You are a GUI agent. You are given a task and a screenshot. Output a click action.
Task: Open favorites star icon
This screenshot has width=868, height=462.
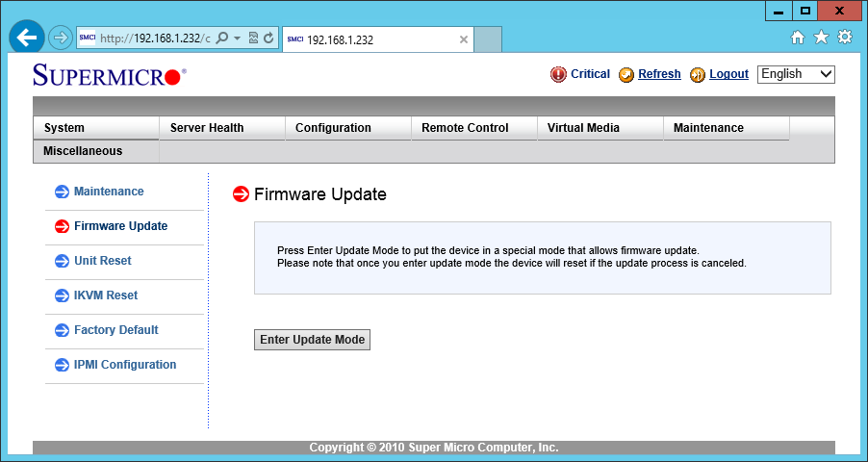pos(821,38)
